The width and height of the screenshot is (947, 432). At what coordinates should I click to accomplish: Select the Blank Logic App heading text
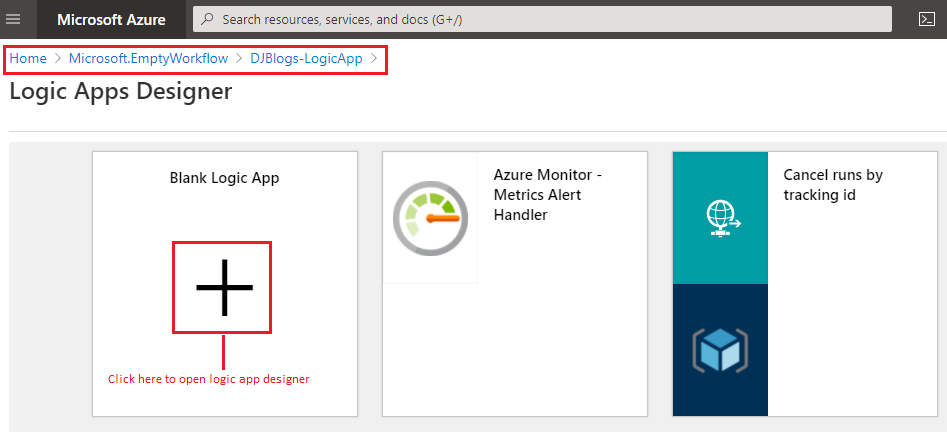coord(225,178)
